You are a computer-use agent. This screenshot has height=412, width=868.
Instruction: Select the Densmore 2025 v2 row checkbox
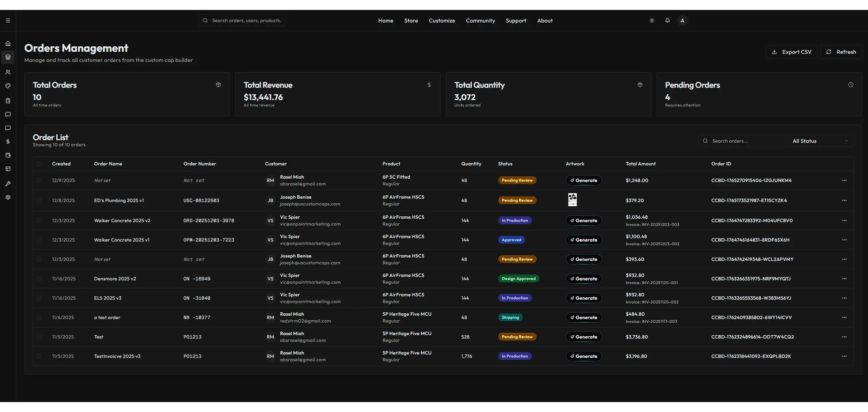coord(39,279)
